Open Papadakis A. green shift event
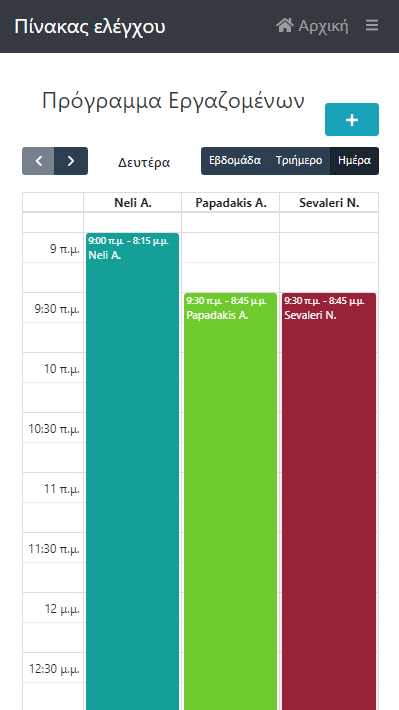This screenshot has height=710, width=399. point(231,501)
